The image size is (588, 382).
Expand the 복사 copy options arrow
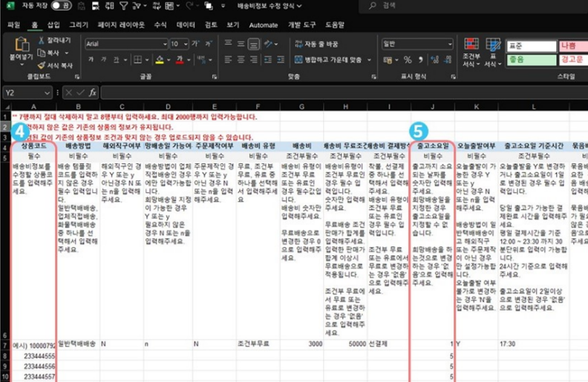[x=66, y=53]
